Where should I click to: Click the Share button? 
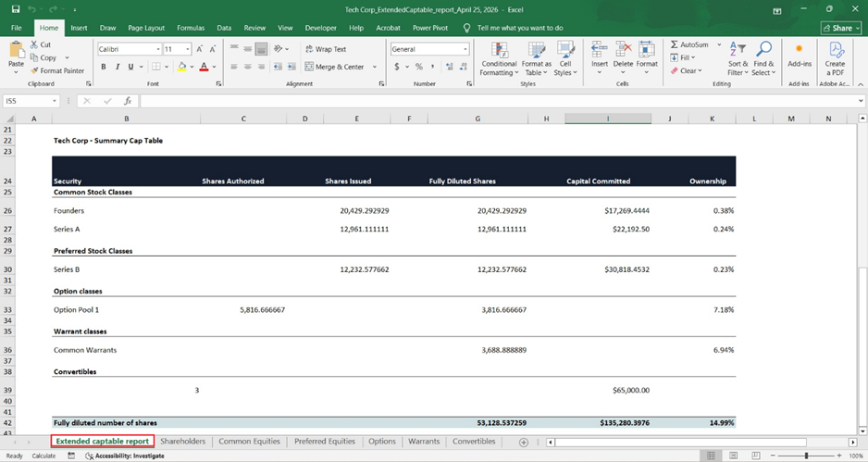[841, 28]
